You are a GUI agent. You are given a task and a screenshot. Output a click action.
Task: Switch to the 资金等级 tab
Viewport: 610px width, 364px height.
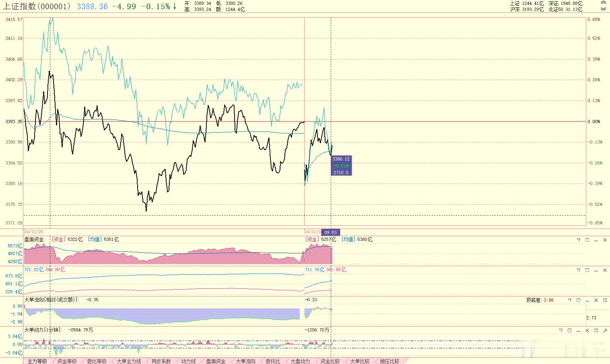coord(67,361)
